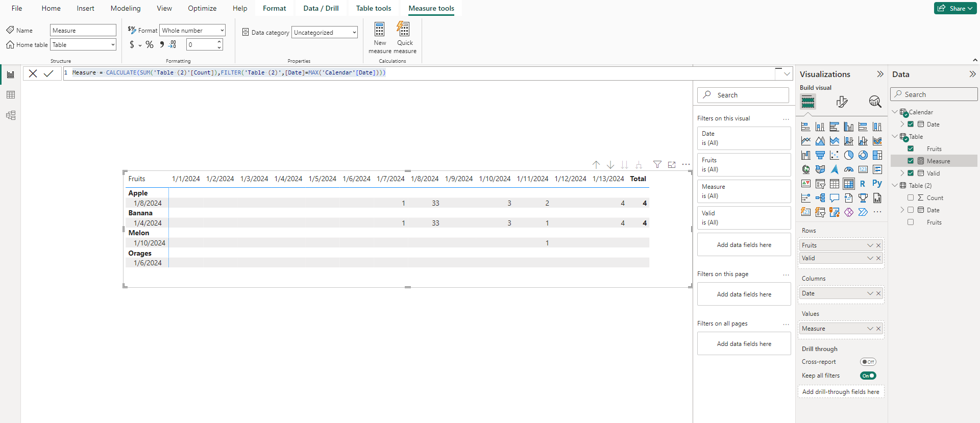Click the drill up arrow above the matrix
The image size is (980, 423).
[596, 164]
